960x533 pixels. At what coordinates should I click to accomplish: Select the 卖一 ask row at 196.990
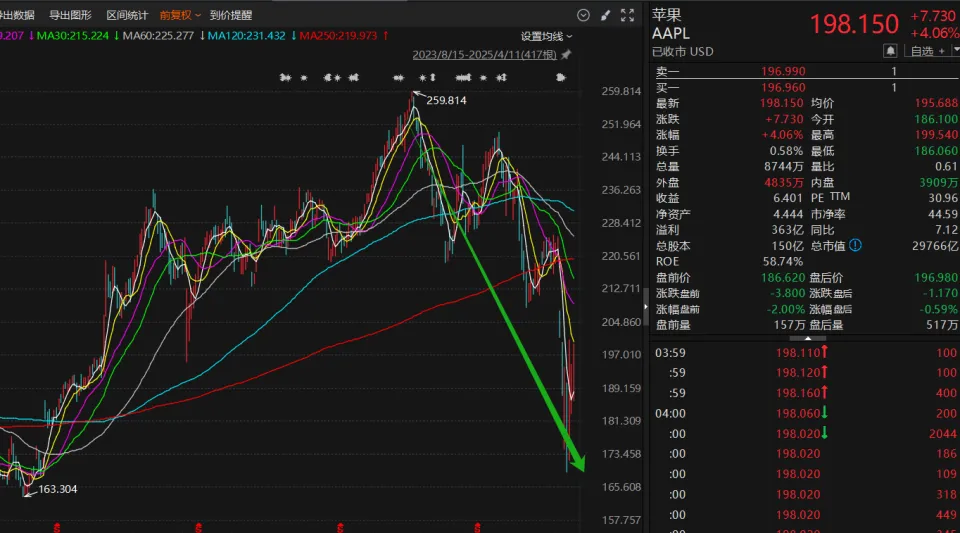tap(803, 71)
